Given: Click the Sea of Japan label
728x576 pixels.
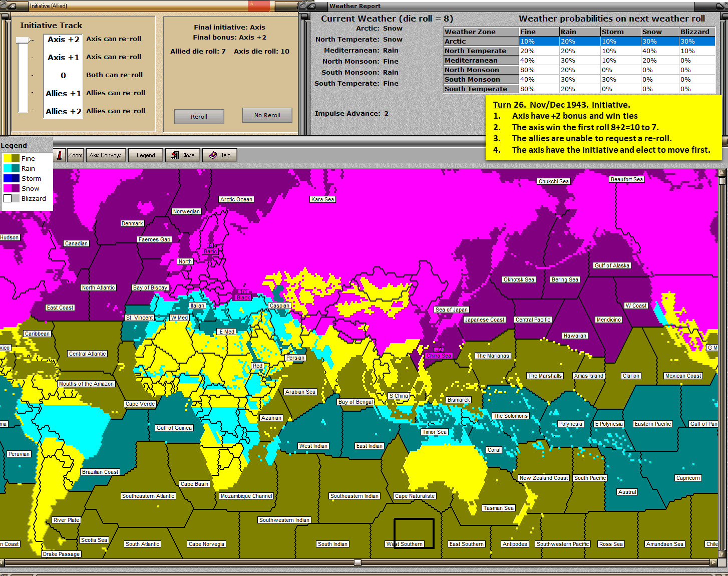Looking at the screenshot, I should pyautogui.click(x=452, y=310).
